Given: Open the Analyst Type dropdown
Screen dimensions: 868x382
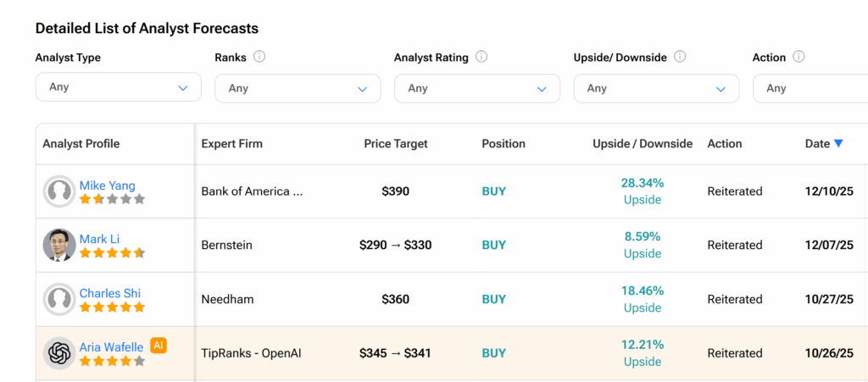Looking at the screenshot, I should click(x=118, y=87).
